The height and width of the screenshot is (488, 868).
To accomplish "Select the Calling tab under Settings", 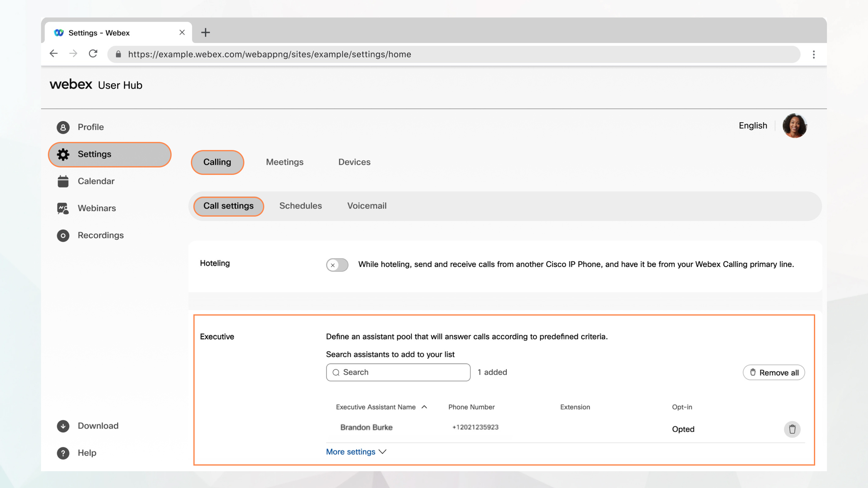I will (218, 162).
